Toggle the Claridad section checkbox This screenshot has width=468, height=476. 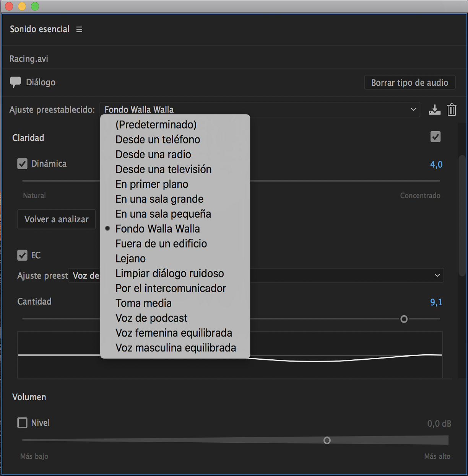(x=435, y=137)
